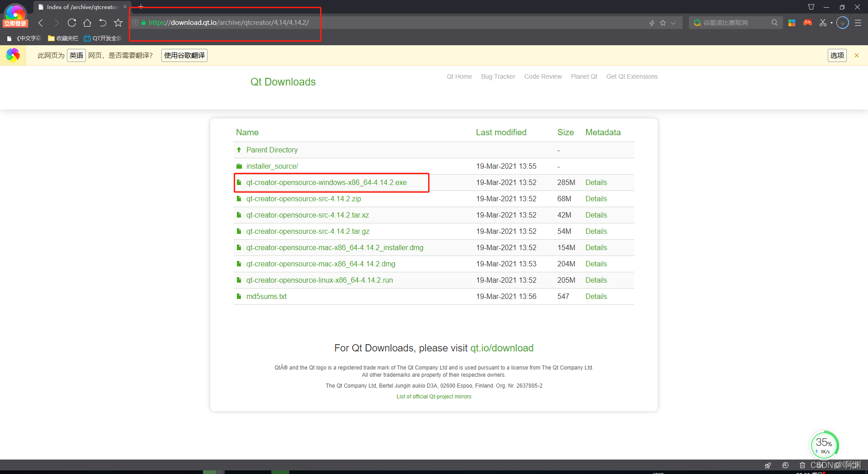
Task: Dismiss the translation bar with X
Action: (x=857, y=56)
